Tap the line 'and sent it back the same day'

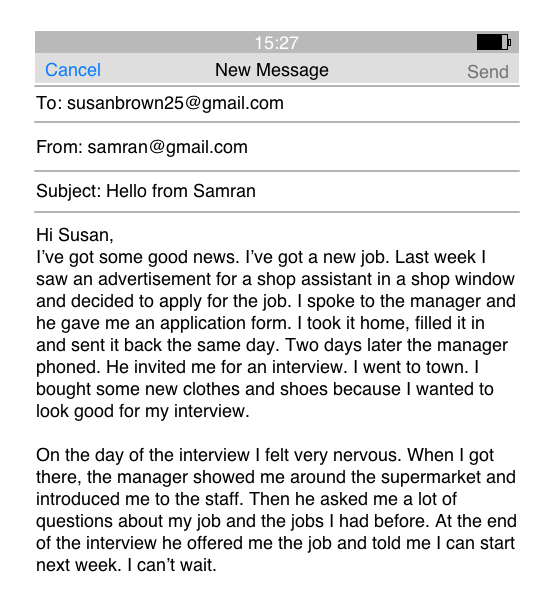point(272,345)
